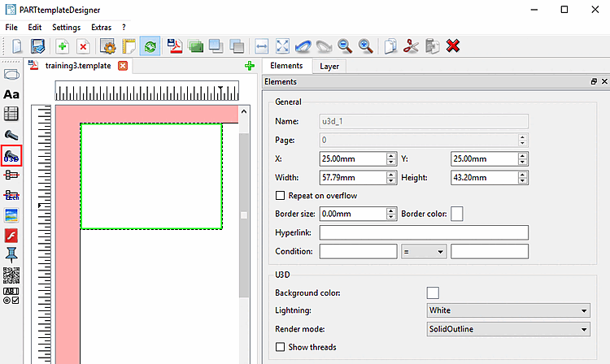Open the Extras menu
The image size is (610, 364).
click(101, 27)
